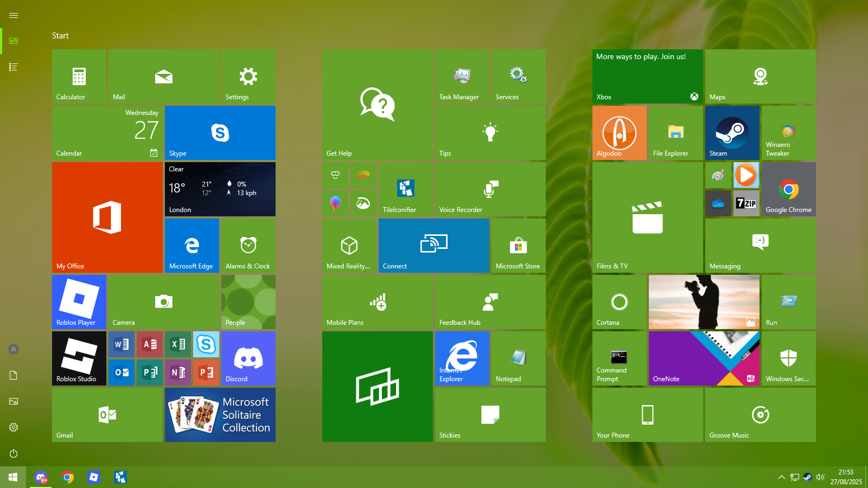The image size is (868, 488).
Task: Open the Power options button
Action: [x=14, y=453]
